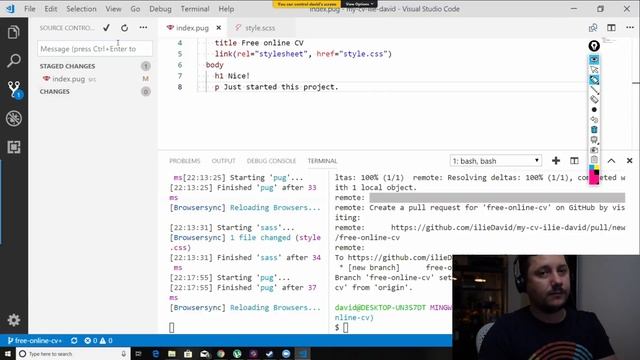Close the terminal panel
The image size is (640, 360).
pos(629,161)
